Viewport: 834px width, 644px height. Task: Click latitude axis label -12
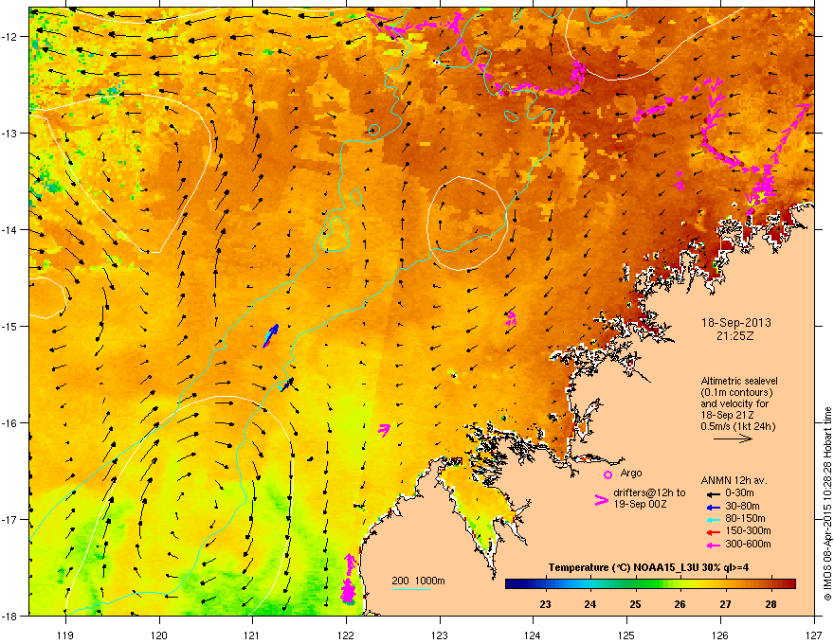point(10,37)
